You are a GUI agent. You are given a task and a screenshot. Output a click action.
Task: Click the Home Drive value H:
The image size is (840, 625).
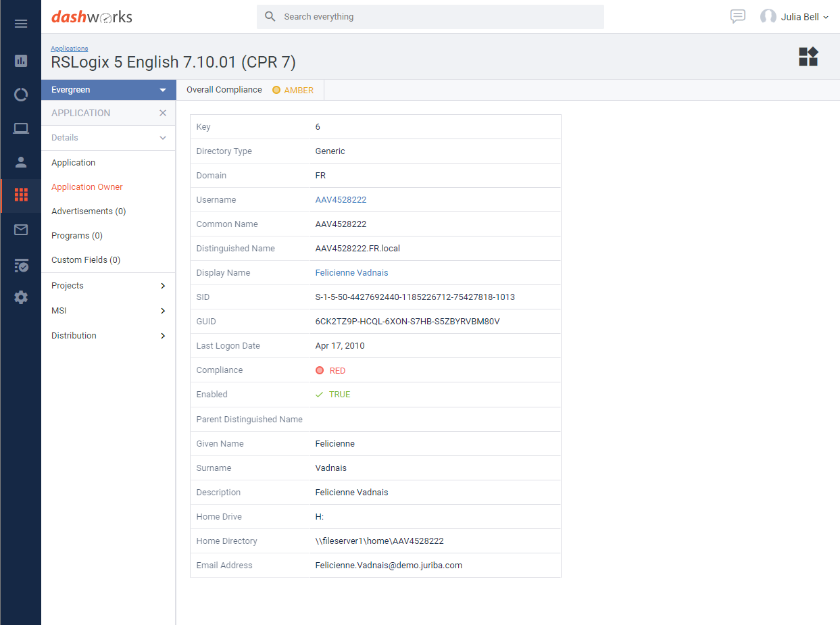coord(320,517)
